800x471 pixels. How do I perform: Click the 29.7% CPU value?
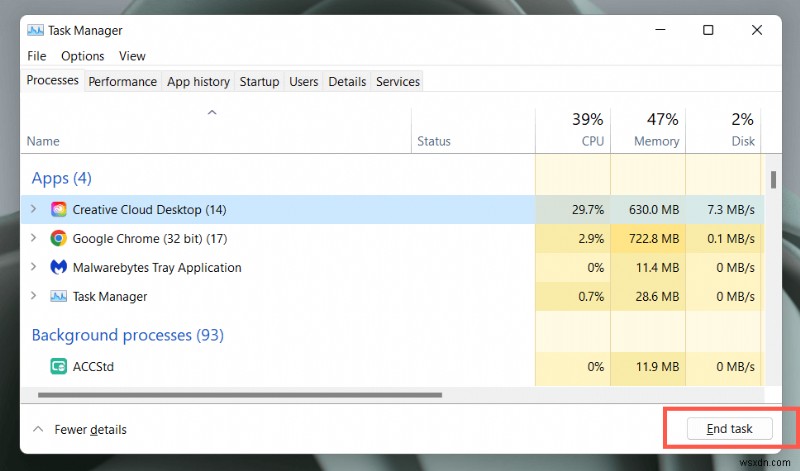pyautogui.click(x=588, y=210)
